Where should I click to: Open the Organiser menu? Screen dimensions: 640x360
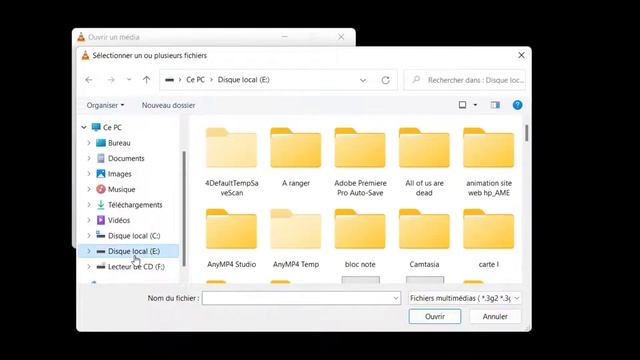(x=105, y=105)
